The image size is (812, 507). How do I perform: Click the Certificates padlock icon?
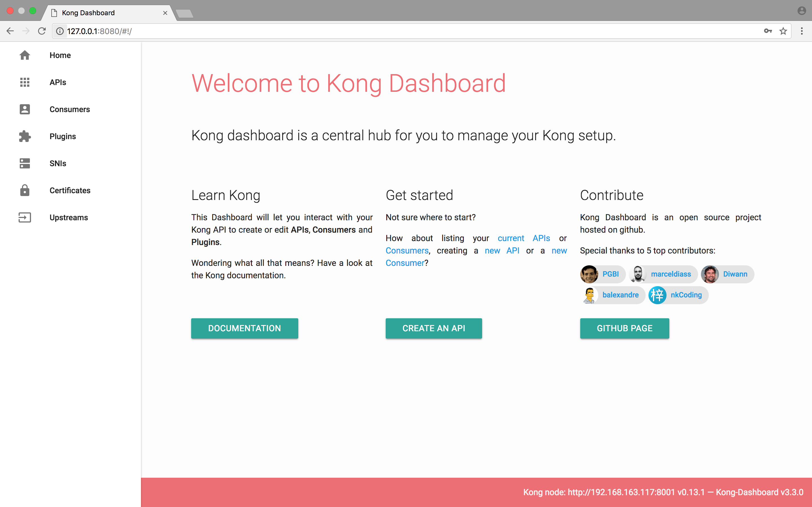click(25, 190)
